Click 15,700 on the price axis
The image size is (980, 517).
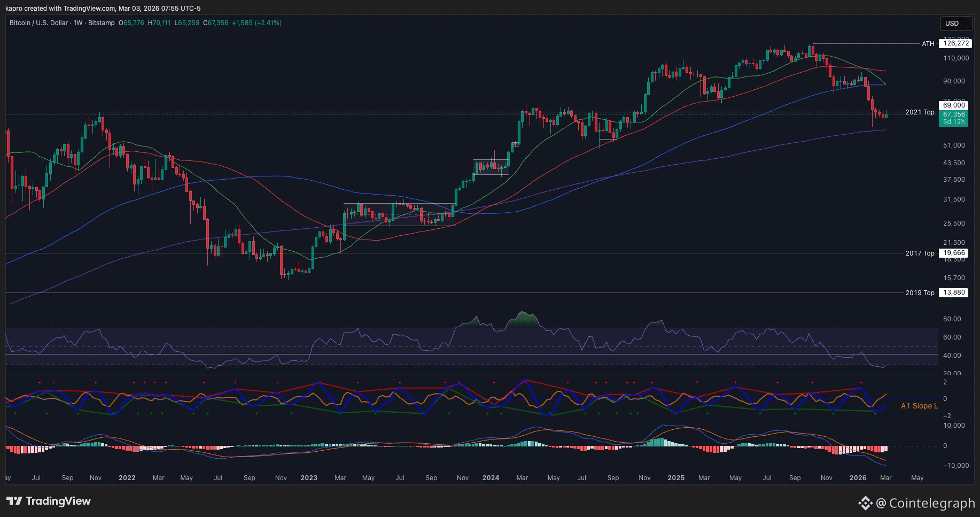click(954, 278)
